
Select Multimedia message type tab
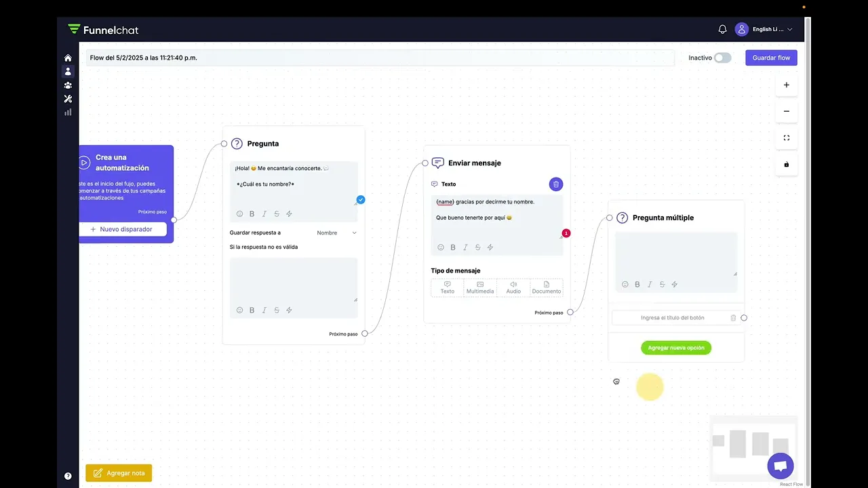[x=480, y=287]
